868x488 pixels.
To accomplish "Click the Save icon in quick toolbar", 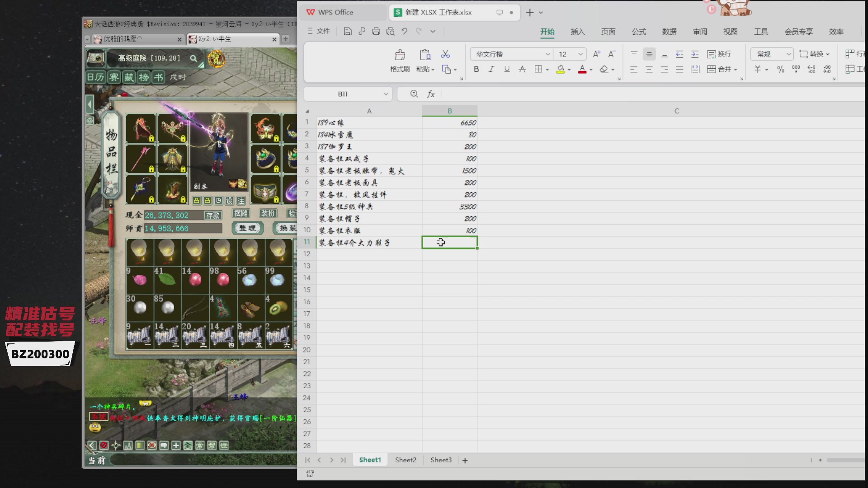I will tap(347, 31).
